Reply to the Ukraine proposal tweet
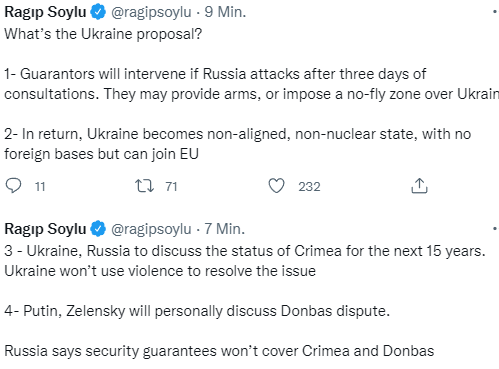499x369 pixels. coord(13,186)
